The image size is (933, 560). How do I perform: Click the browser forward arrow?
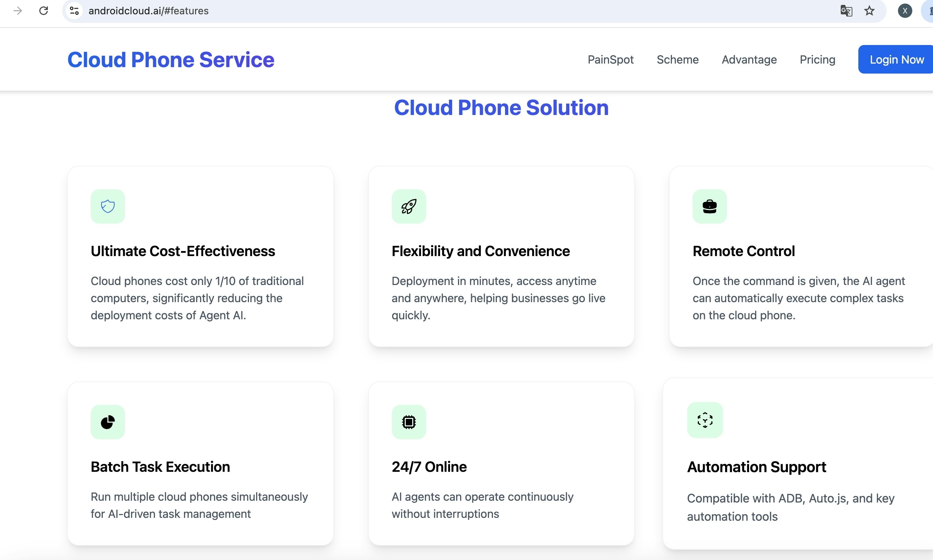(x=18, y=11)
